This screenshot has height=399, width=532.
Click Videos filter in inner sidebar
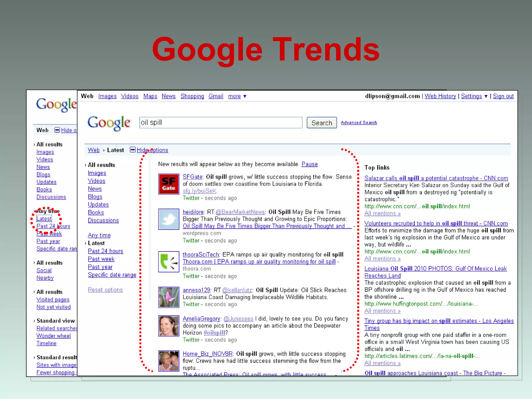point(96,181)
